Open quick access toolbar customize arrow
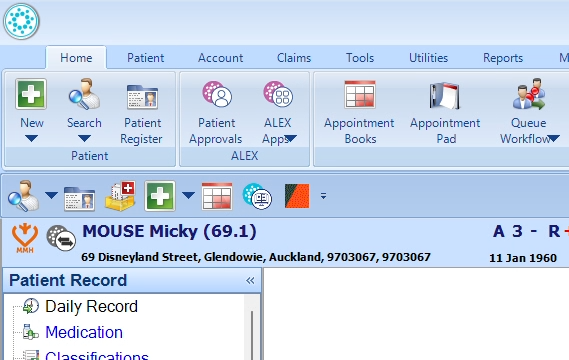 pyautogui.click(x=323, y=196)
